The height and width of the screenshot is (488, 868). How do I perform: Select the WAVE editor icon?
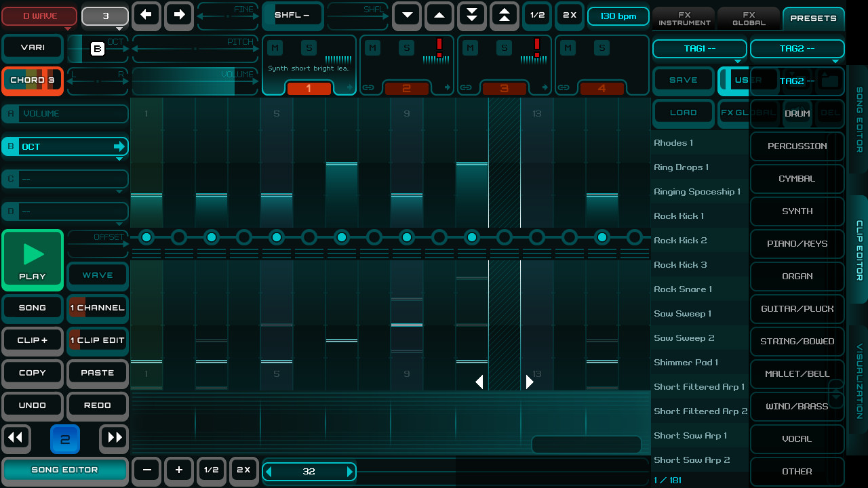point(97,275)
